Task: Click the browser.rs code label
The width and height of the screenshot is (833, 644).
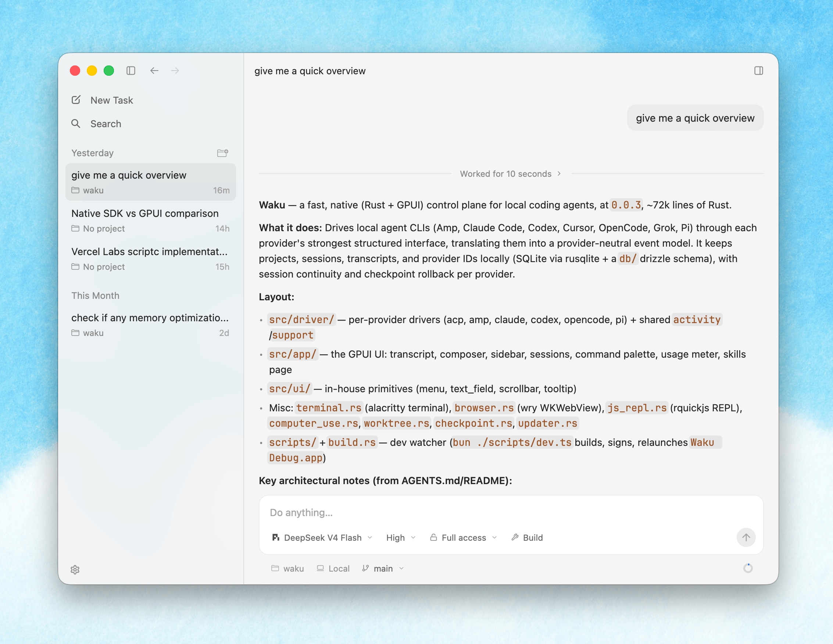Action: point(484,408)
